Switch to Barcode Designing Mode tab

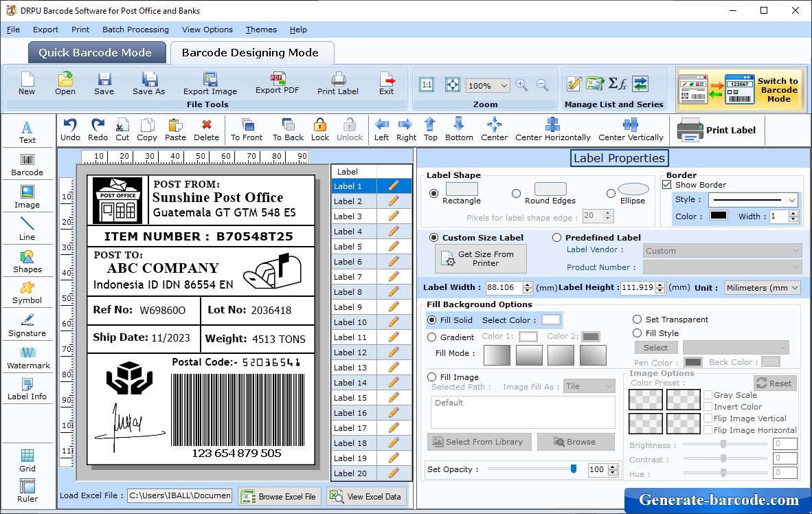(252, 52)
